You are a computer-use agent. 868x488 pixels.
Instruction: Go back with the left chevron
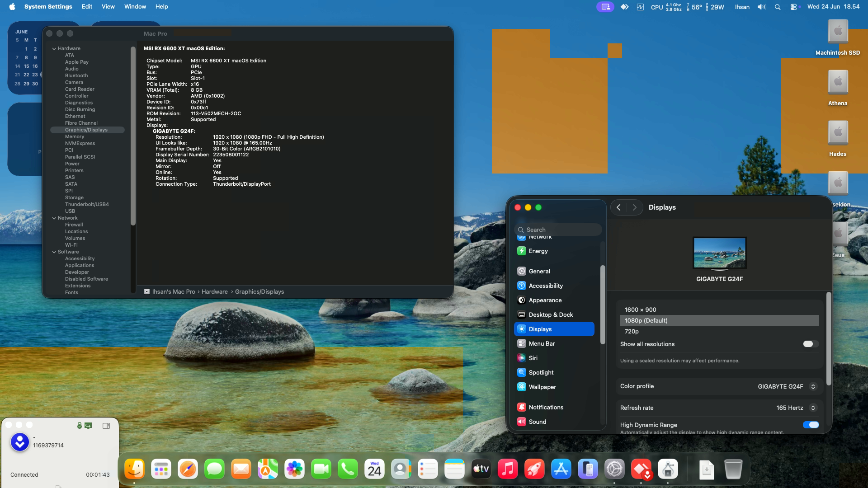[x=618, y=207]
